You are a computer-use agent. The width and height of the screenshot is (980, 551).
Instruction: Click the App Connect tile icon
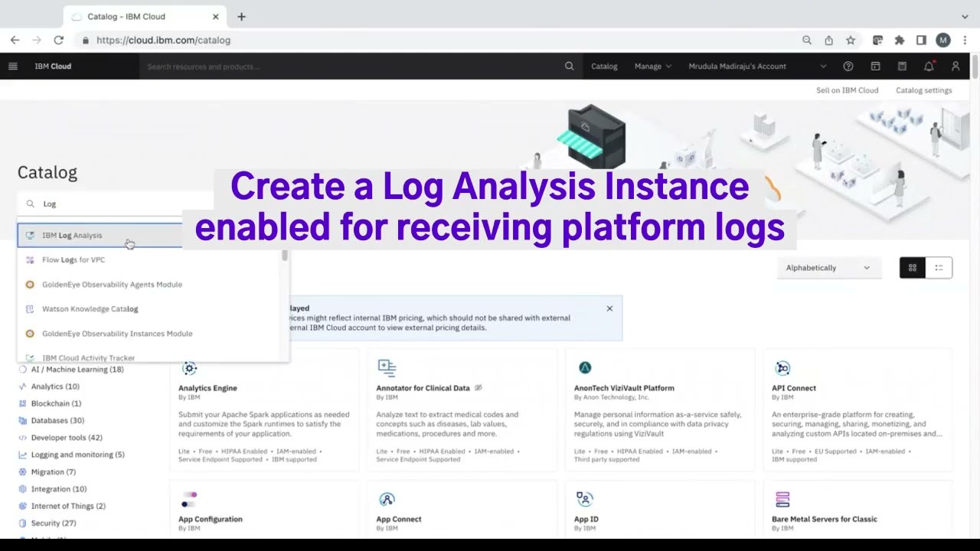[x=387, y=500]
